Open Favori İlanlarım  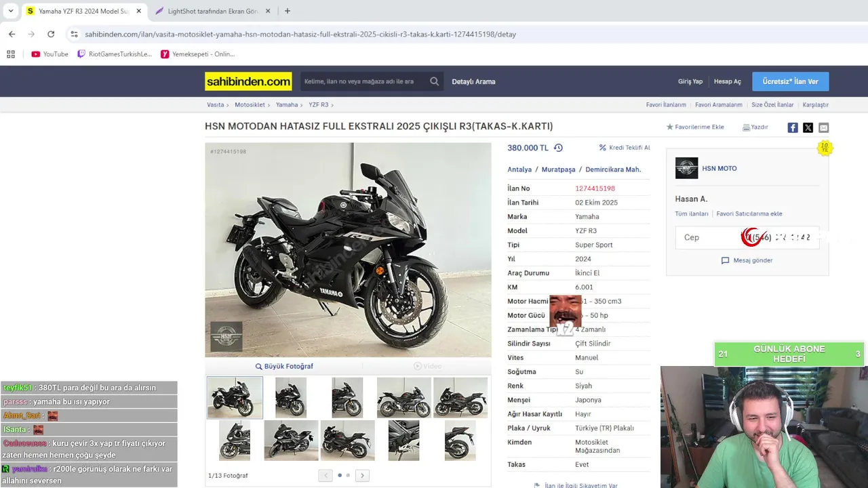(x=666, y=105)
